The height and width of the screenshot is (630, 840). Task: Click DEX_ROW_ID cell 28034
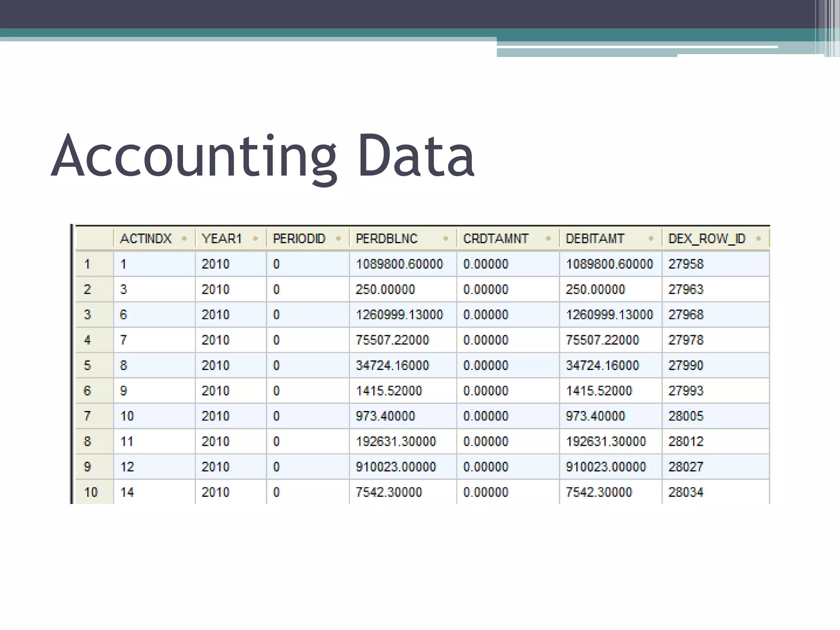coord(716,492)
